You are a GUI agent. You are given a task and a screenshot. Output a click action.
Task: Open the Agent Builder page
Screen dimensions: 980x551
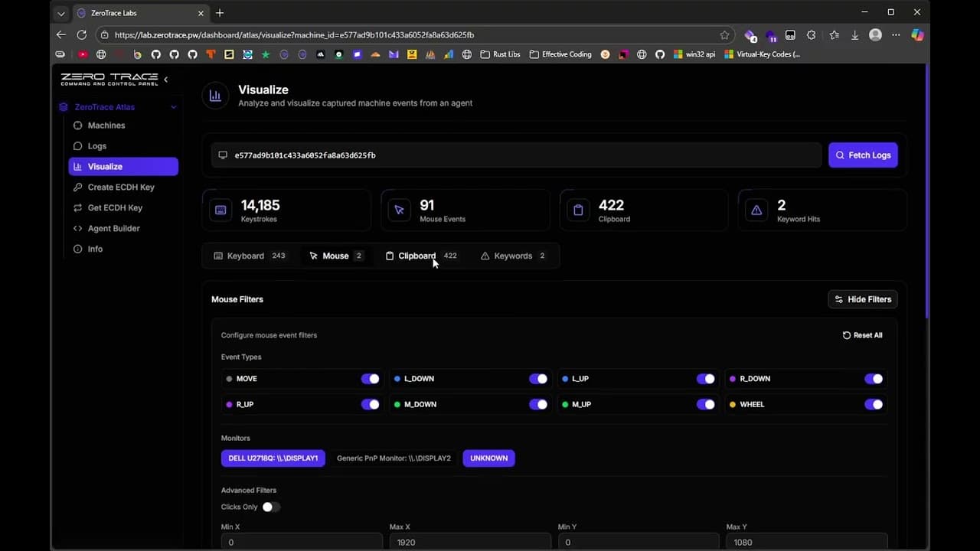point(113,229)
